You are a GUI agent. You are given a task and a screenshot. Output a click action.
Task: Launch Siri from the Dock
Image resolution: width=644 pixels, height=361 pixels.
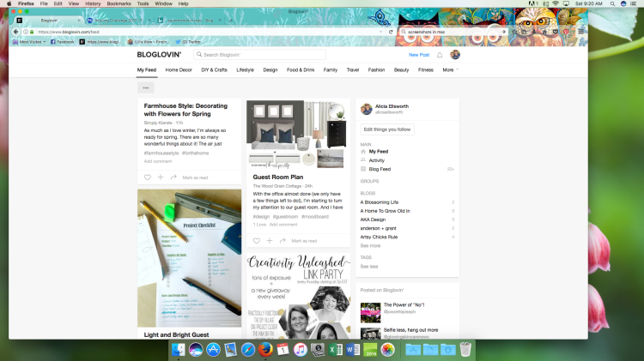(x=196, y=350)
